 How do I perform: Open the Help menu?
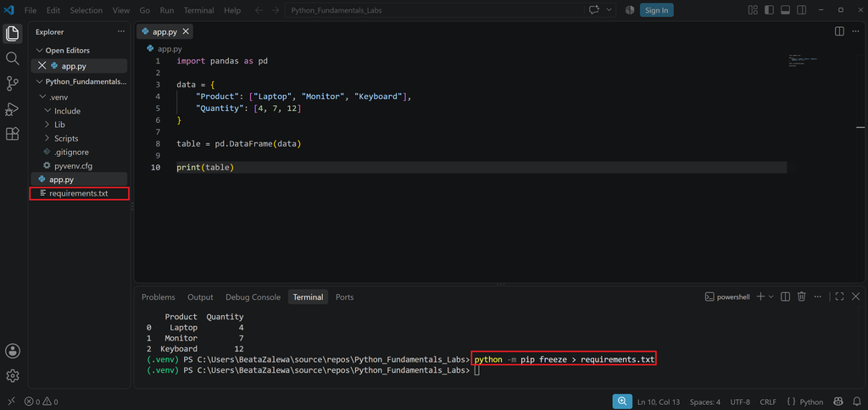click(x=232, y=10)
